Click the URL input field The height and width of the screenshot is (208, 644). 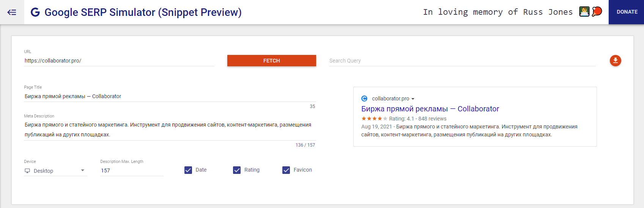click(x=119, y=61)
